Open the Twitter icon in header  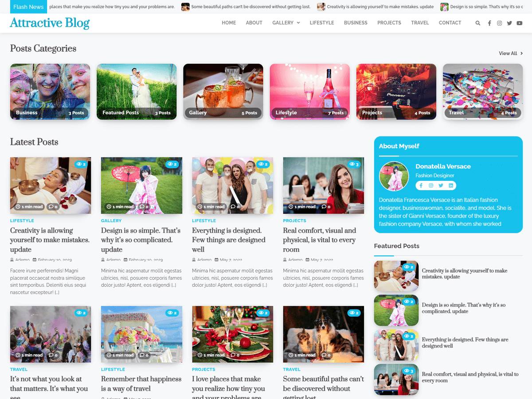coord(509,23)
